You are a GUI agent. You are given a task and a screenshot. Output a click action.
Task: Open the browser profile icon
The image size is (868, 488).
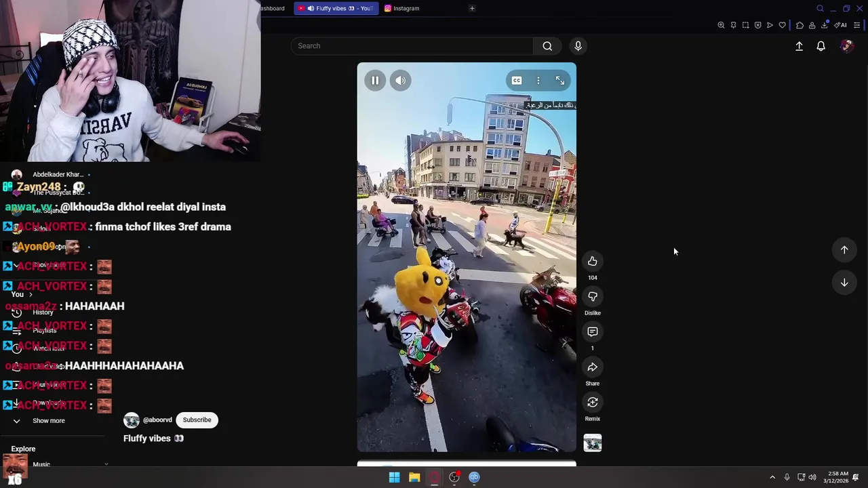(x=812, y=26)
